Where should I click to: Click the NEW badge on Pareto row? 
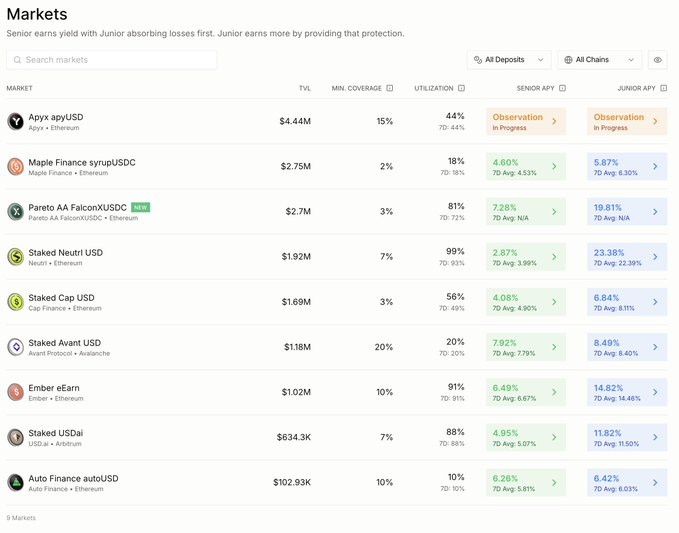pyautogui.click(x=140, y=207)
